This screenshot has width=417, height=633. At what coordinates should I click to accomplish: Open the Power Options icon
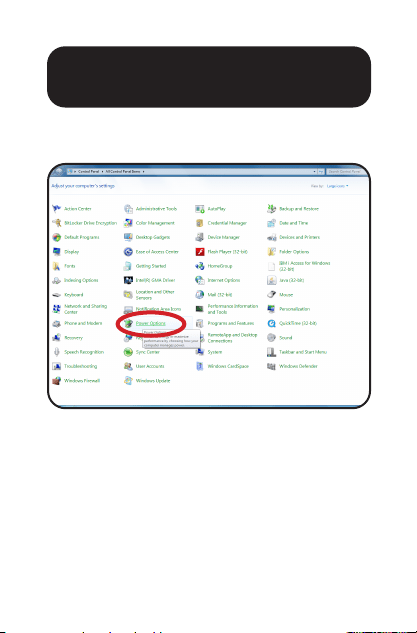[x=128, y=323]
